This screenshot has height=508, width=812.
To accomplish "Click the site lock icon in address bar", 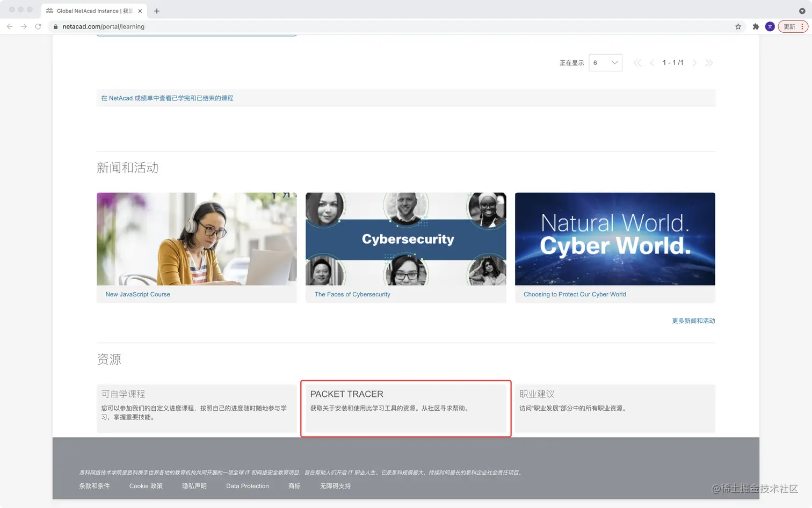I will pos(55,26).
